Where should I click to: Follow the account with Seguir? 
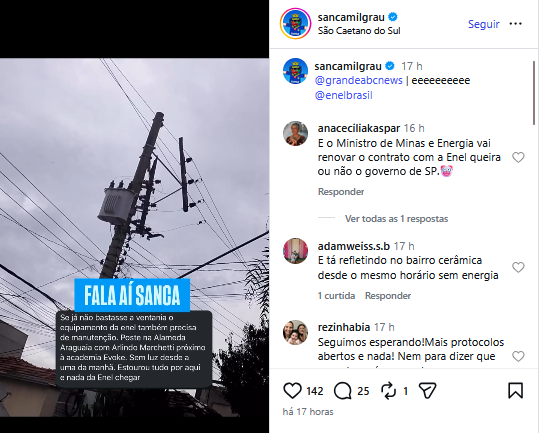(483, 24)
